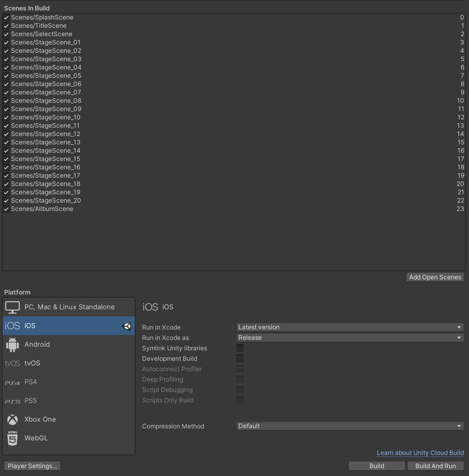Toggle Scenes/StageScene_10 checkbox
469x476 pixels.
(x=6, y=117)
